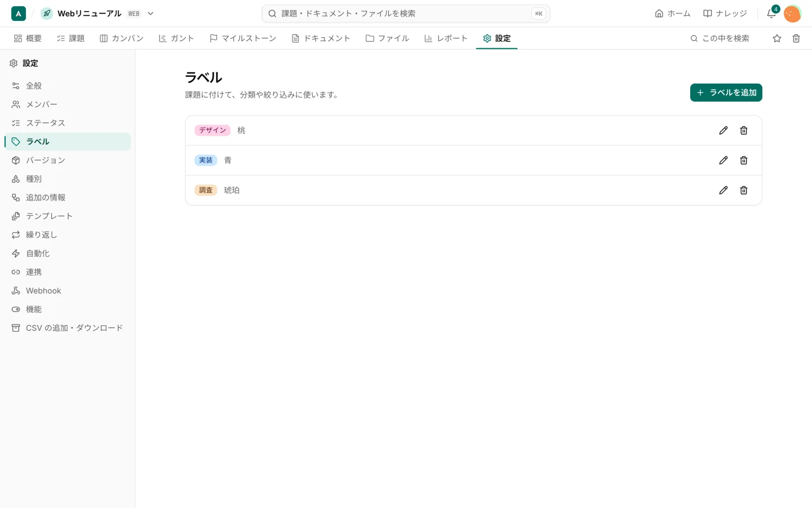Click trash icon in 調査 row
This screenshot has width=812, height=508.
743,190
